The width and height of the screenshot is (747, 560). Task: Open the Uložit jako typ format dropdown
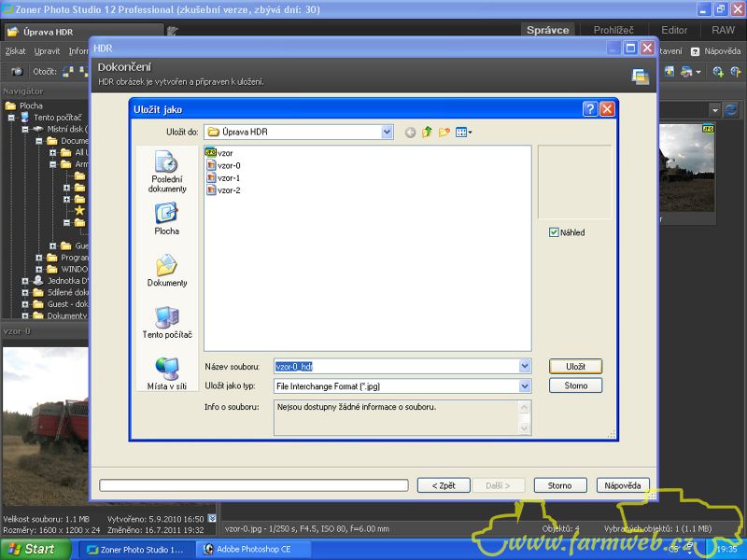coord(524,385)
